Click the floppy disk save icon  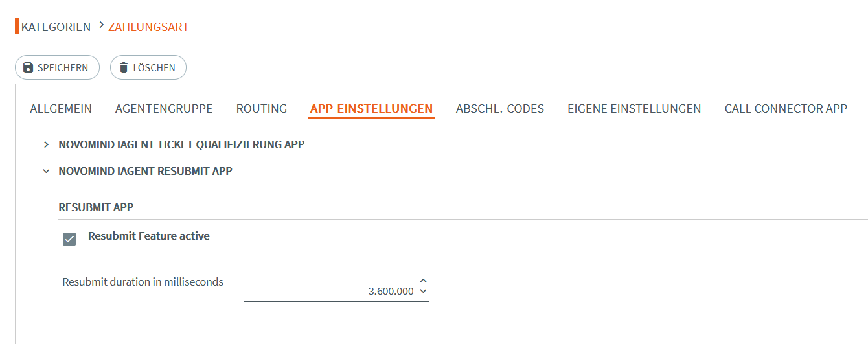coord(28,67)
